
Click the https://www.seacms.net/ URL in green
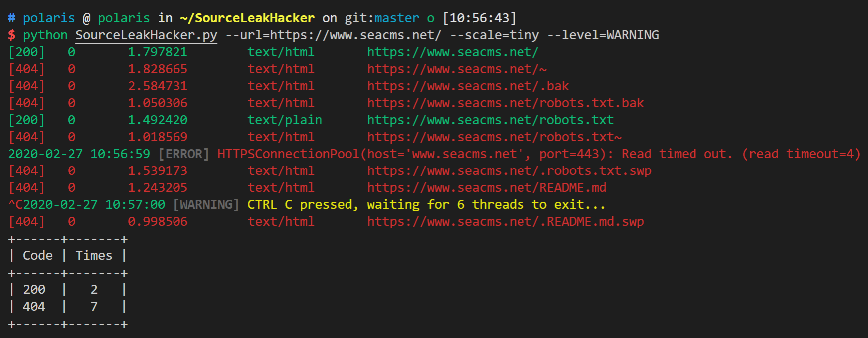coord(453,52)
